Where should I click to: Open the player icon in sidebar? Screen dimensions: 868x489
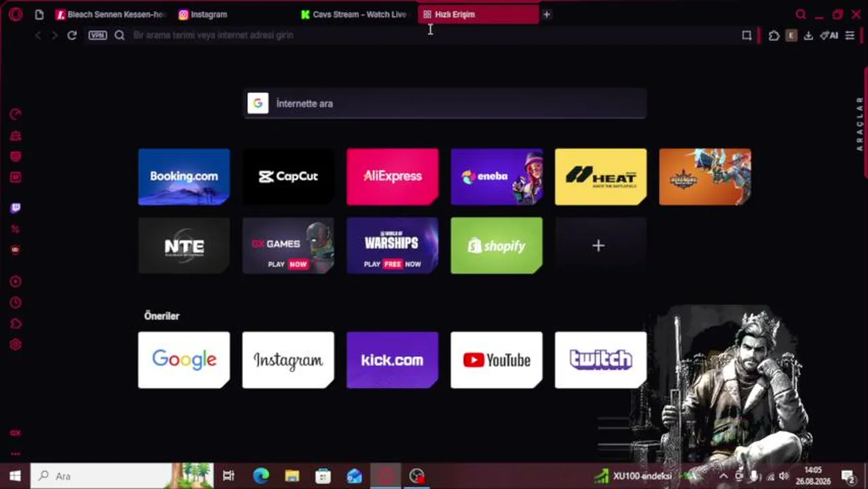click(x=15, y=281)
